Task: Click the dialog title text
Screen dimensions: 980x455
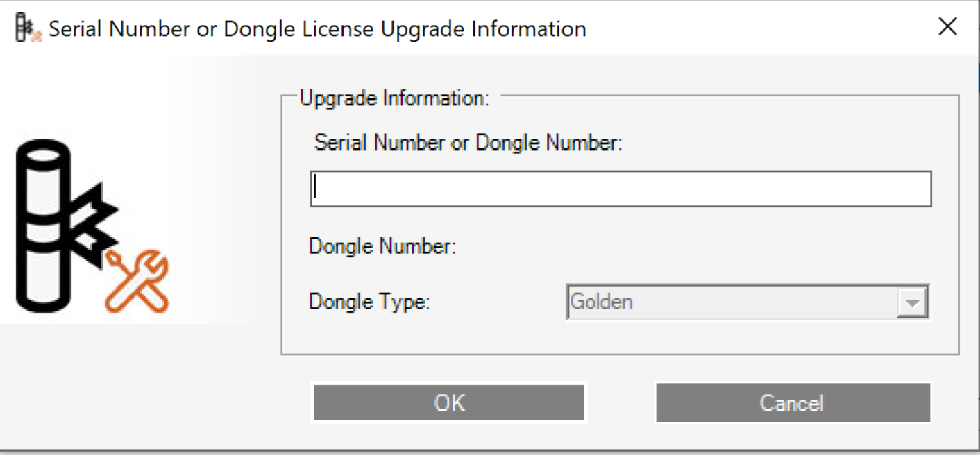Action: click(317, 29)
